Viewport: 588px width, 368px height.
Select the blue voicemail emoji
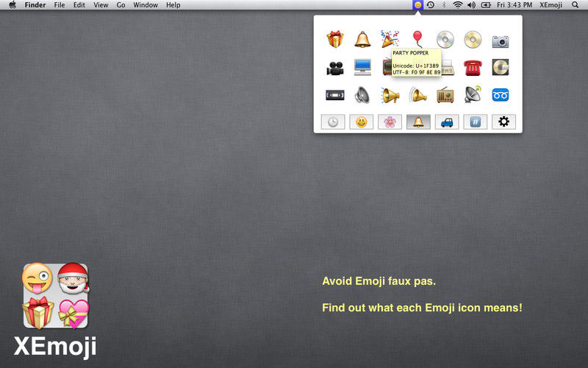click(x=501, y=95)
